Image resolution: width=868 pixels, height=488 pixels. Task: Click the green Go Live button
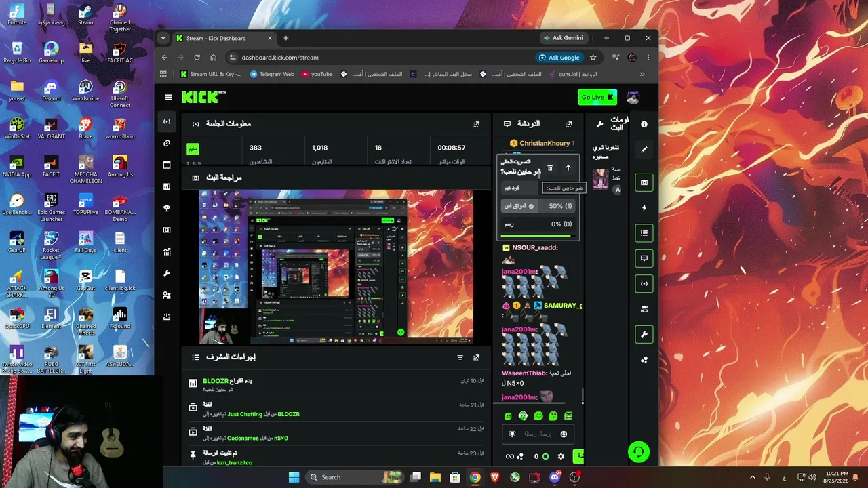[597, 97]
